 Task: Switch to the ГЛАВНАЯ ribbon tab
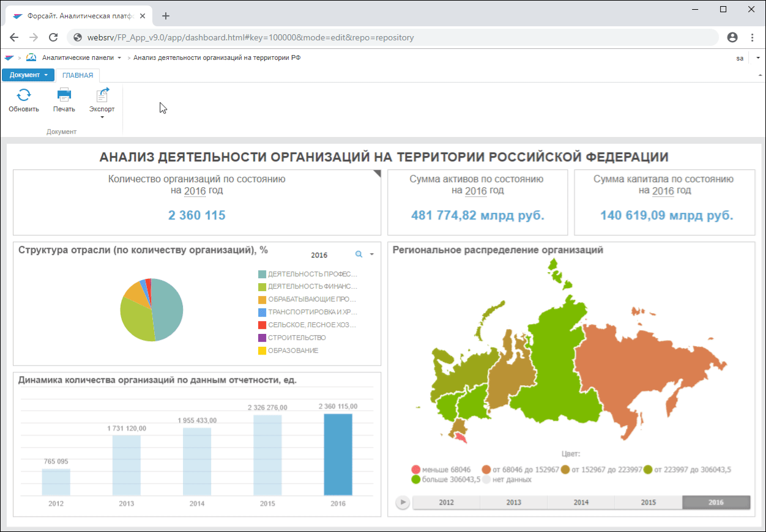77,75
